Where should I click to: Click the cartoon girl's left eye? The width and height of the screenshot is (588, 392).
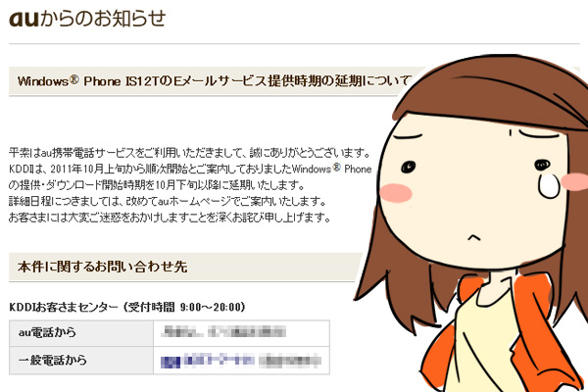tap(408, 167)
